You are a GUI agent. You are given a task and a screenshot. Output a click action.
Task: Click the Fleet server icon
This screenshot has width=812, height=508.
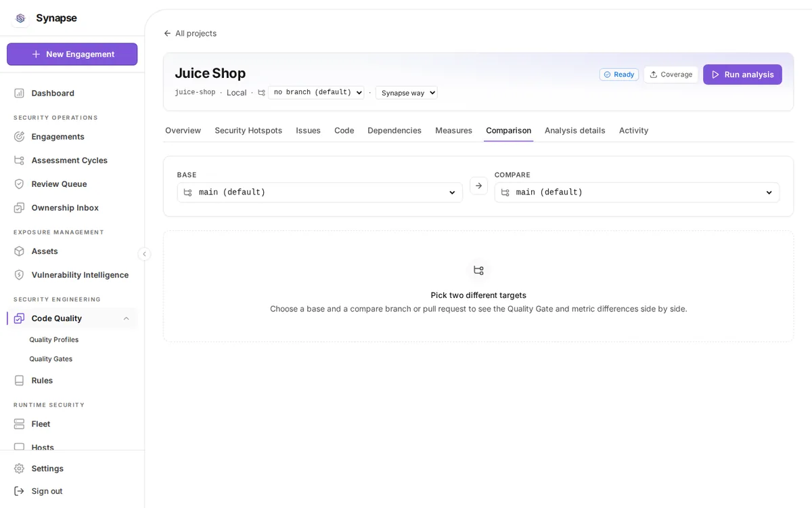coord(19,424)
